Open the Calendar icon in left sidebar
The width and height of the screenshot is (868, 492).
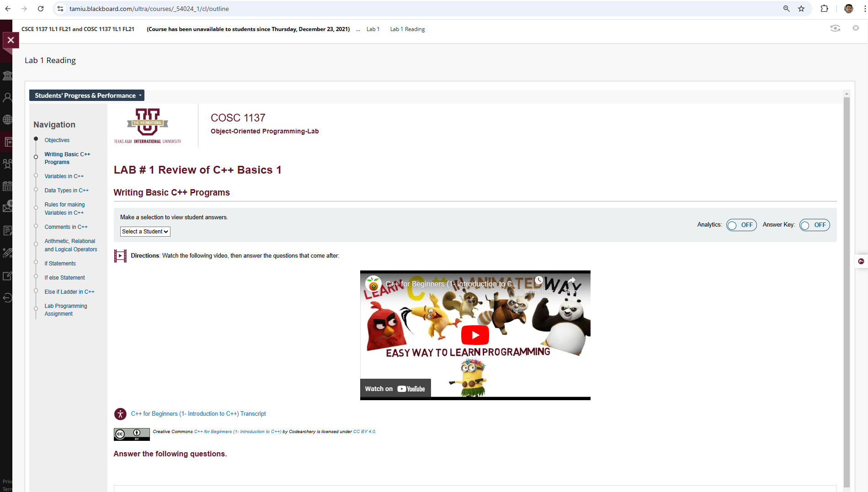point(7,186)
